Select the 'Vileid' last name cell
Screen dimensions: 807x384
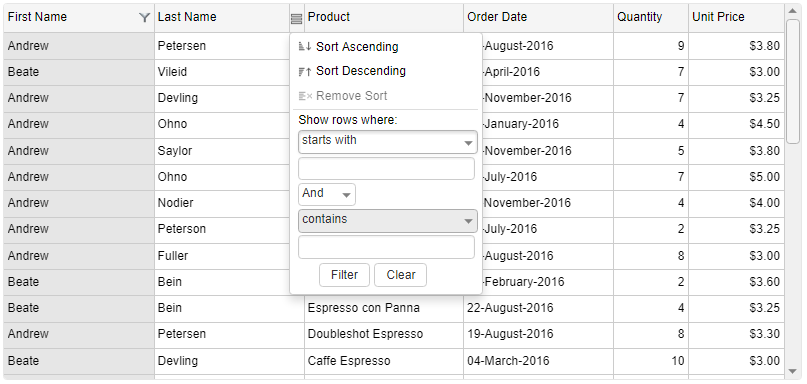(x=222, y=72)
